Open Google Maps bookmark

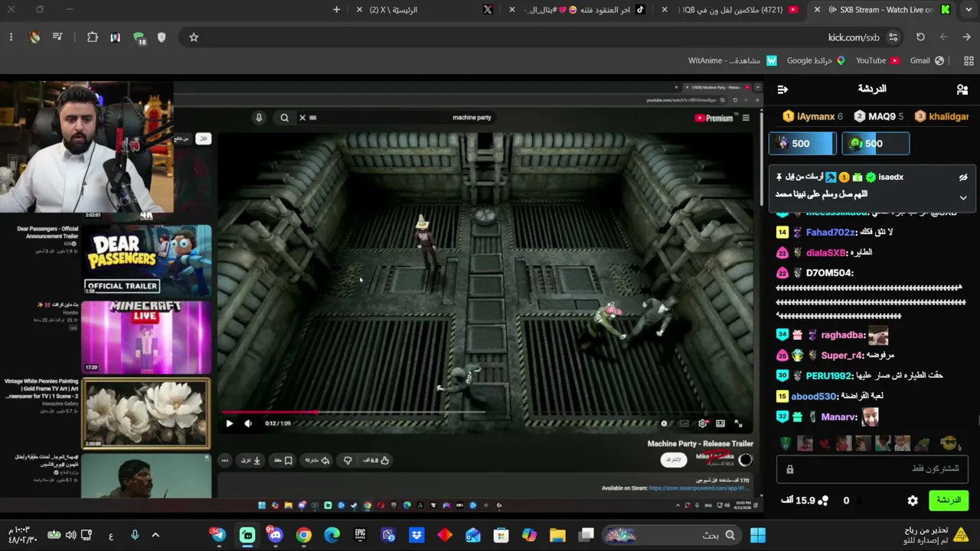click(x=816, y=60)
